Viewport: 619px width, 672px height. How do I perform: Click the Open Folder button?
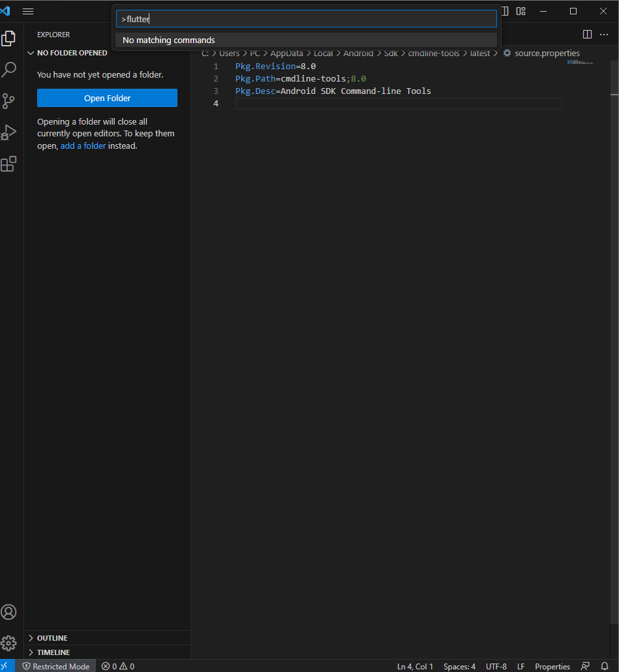click(x=107, y=98)
